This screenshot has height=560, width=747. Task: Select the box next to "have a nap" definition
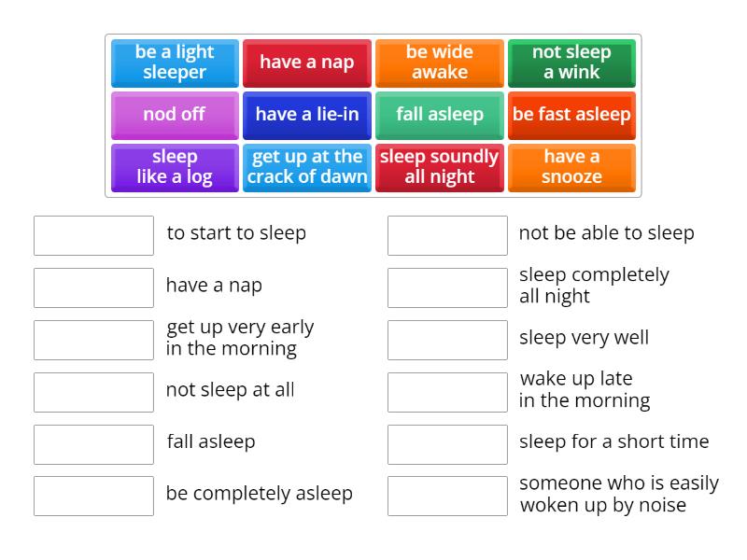pyautogui.click(x=92, y=287)
